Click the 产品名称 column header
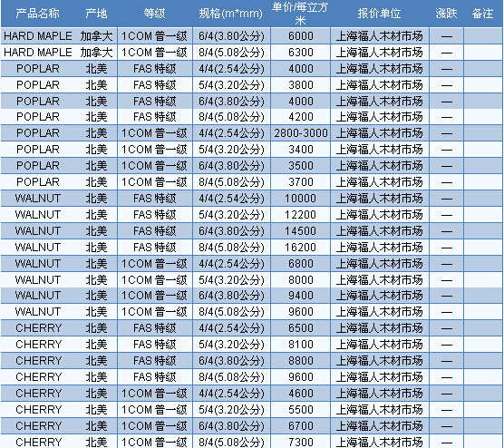 coord(37,14)
